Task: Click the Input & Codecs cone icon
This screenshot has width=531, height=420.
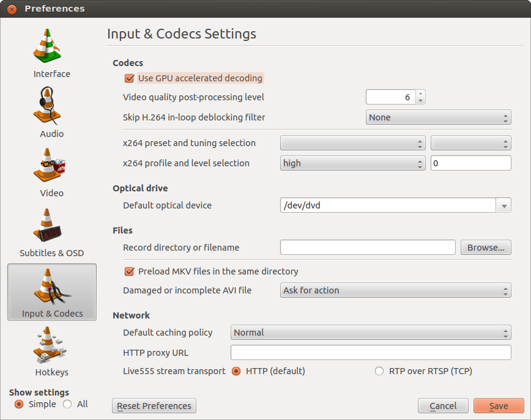Action: click(51, 287)
